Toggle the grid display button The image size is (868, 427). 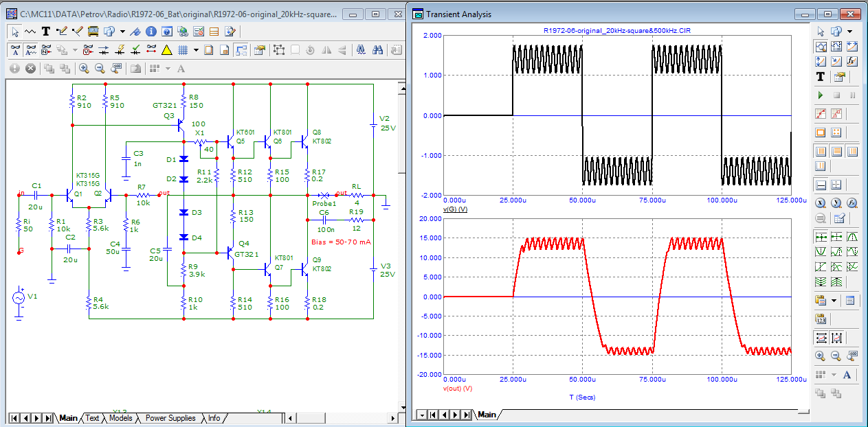tap(183, 49)
